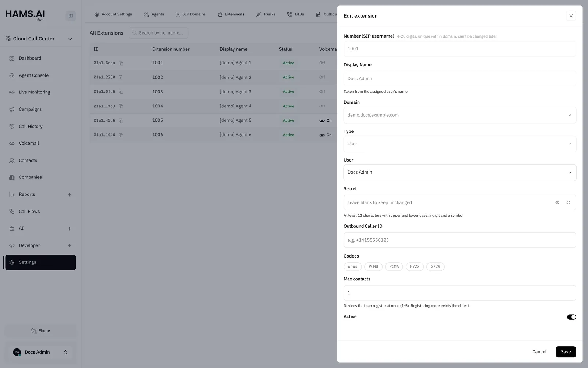
Task: Open Agent Console in sidebar
Action: [40, 75]
